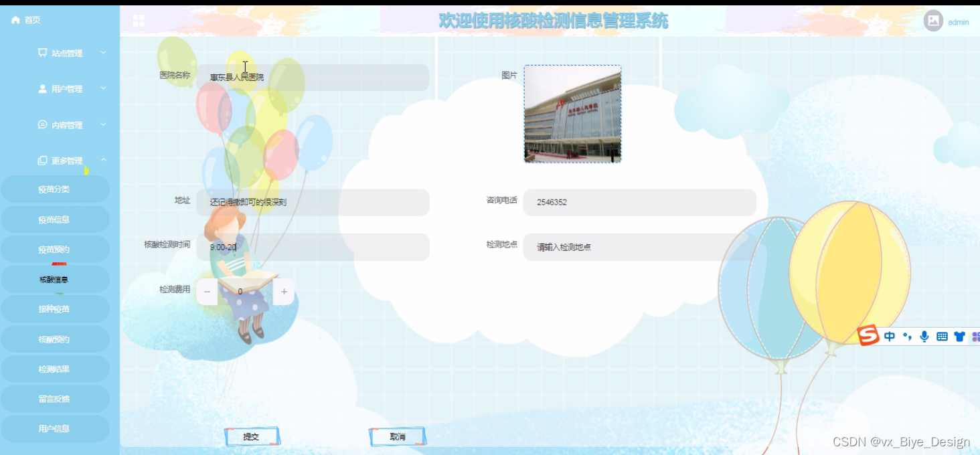Go to 首页 home link
The width and height of the screenshot is (980, 455).
[x=33, y=20]
